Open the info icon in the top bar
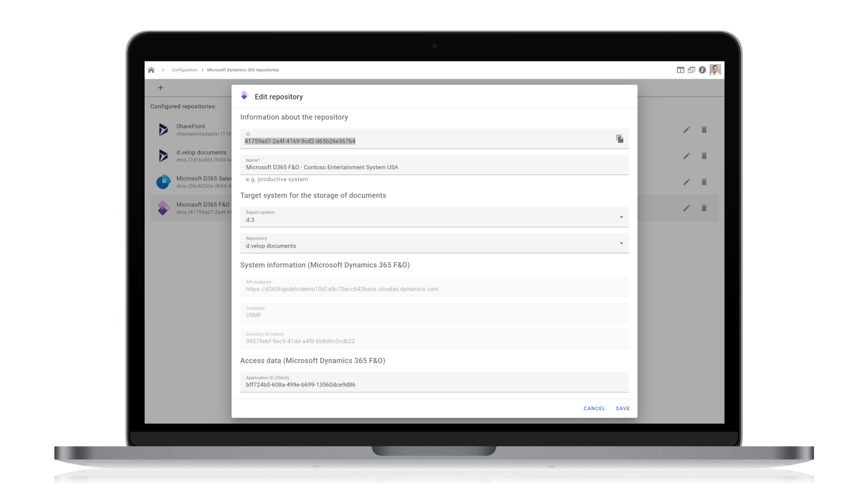Image resolution: width=868 pixels, height=499 pixels. pyautogui.click(x=702, y=70)
